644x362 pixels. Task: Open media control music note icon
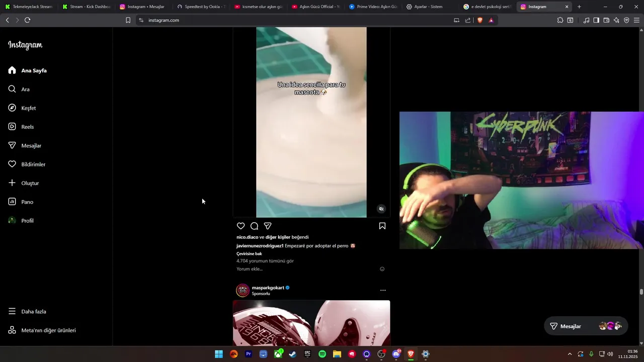[586, 20]
